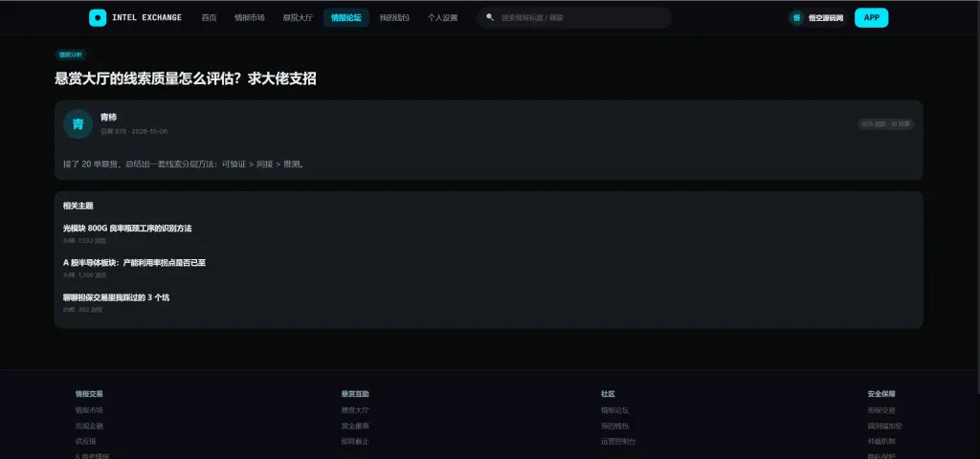
Task: Click the 1,200 浏览 meta text
Action: click(84, 274)
